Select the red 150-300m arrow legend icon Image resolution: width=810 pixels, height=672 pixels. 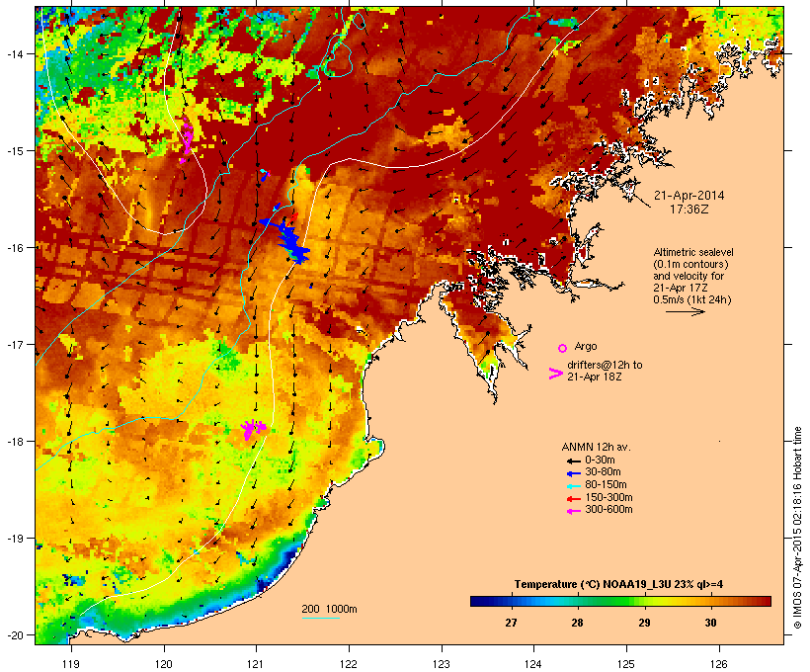coord(573,499)
